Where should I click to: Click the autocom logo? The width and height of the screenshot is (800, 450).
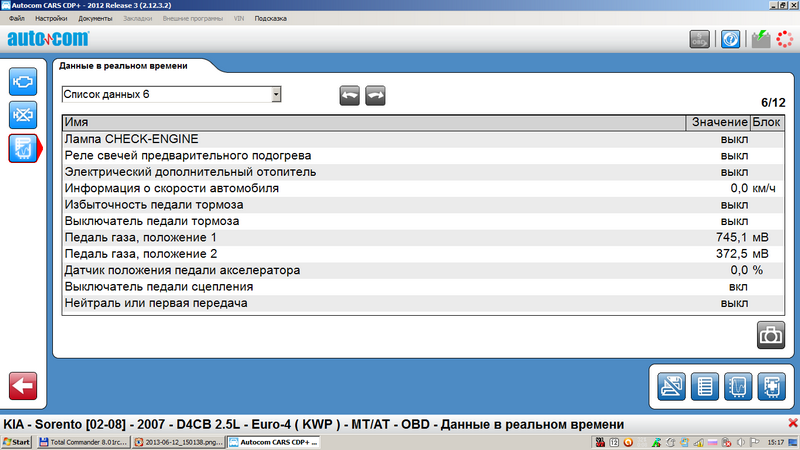[48, 39]
